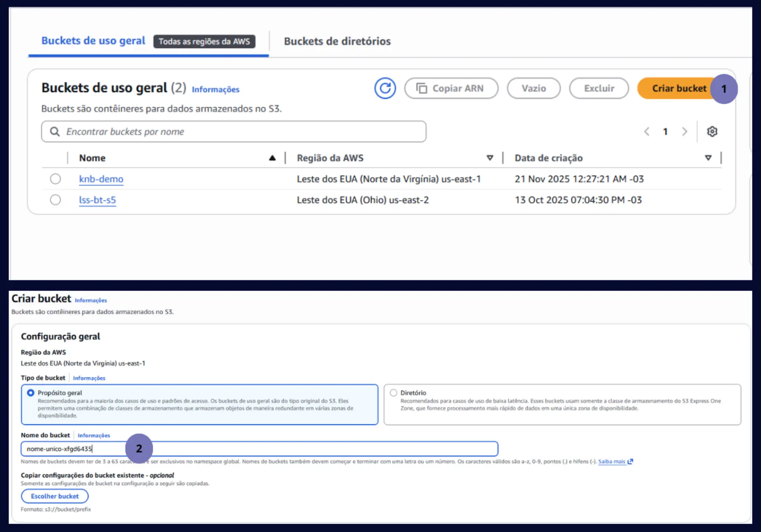Go to next page arrow
This screenshot has width=761, height=532.
coord(684,132)
